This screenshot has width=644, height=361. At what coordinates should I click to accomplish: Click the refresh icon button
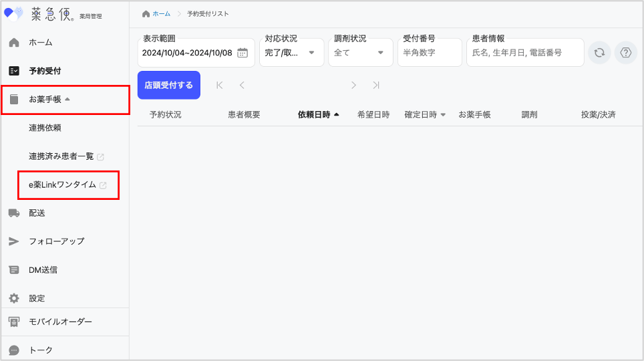pyautogui.click(x=599, y=53)
